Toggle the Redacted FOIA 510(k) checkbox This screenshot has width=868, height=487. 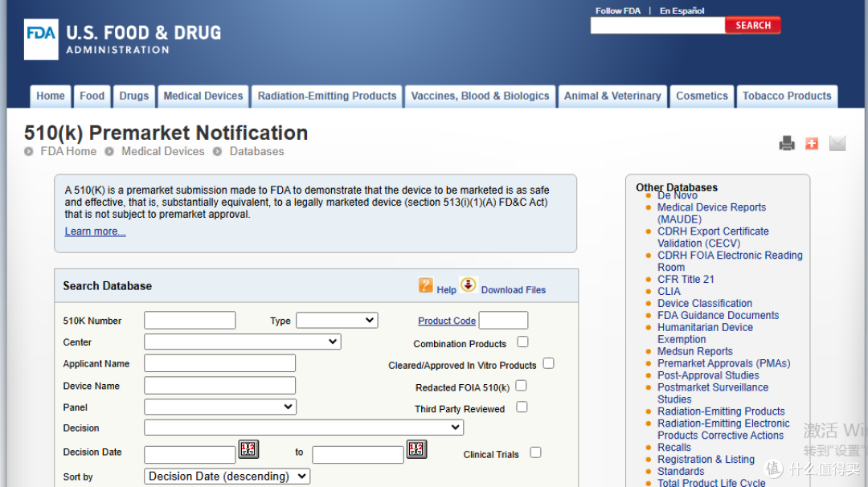pyautogui.click(x=521, y=386)
